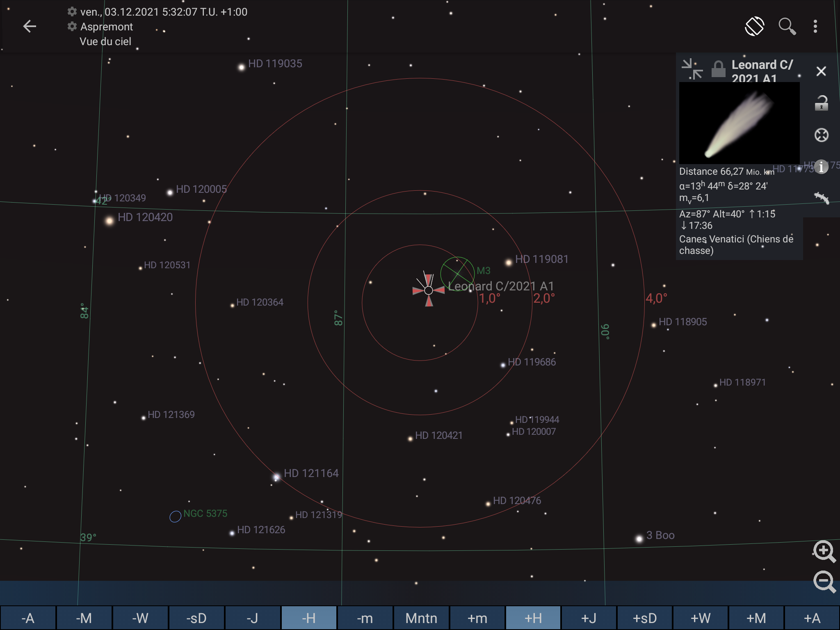
Task: Toggle the open padlock icon
Action: point(821,103)
